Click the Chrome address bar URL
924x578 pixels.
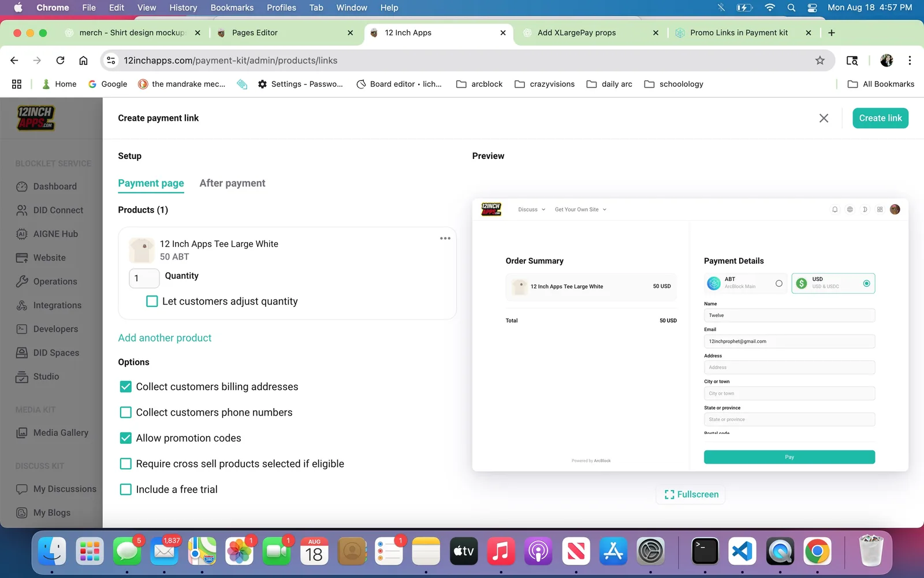coord(230,60)
